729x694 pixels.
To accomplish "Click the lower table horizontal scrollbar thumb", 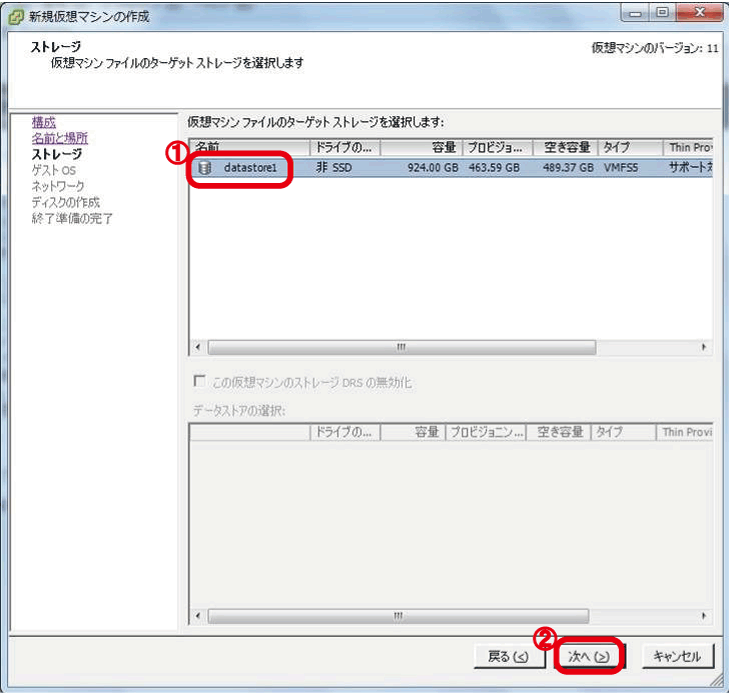I will pyautogui.click(x=398, y=616).
